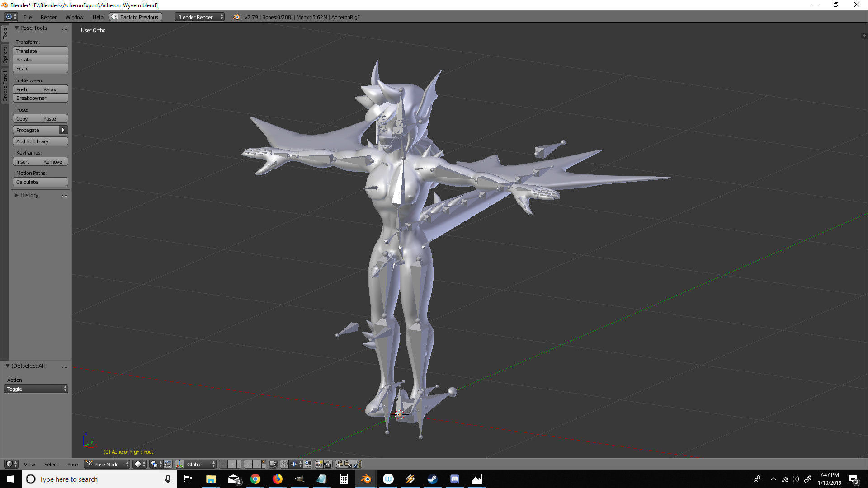This screenshot has height=488, width=868.
Task: Click the Cortana microphone icon
Action: (168, 479)
